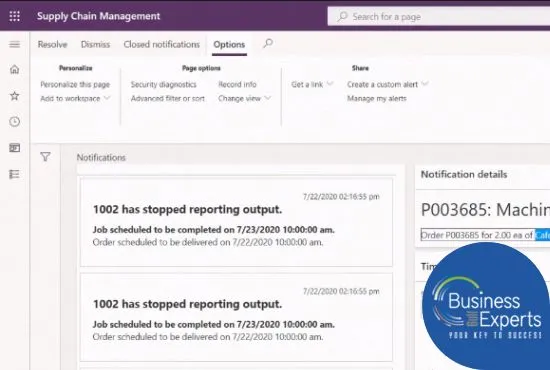Open Favorites star icon in sidebar
This screenshot has width=550, height=370.
tap(14, 96)
